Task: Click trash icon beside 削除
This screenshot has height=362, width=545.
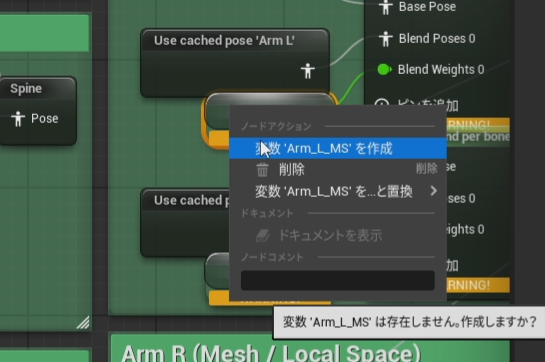Action: point(262,170)
